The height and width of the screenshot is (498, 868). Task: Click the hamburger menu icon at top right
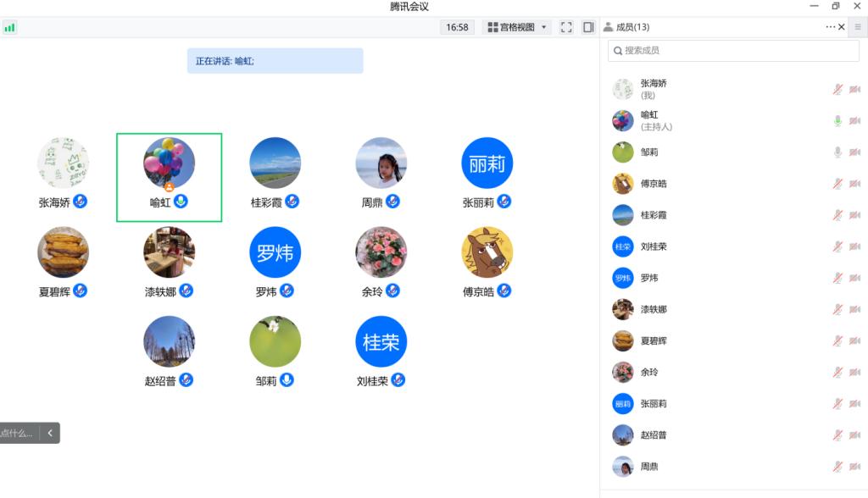click(857, 27)
